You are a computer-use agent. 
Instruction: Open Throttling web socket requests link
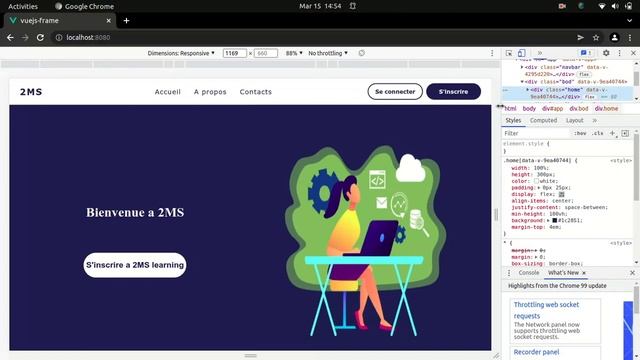click(x=546, y=310)
